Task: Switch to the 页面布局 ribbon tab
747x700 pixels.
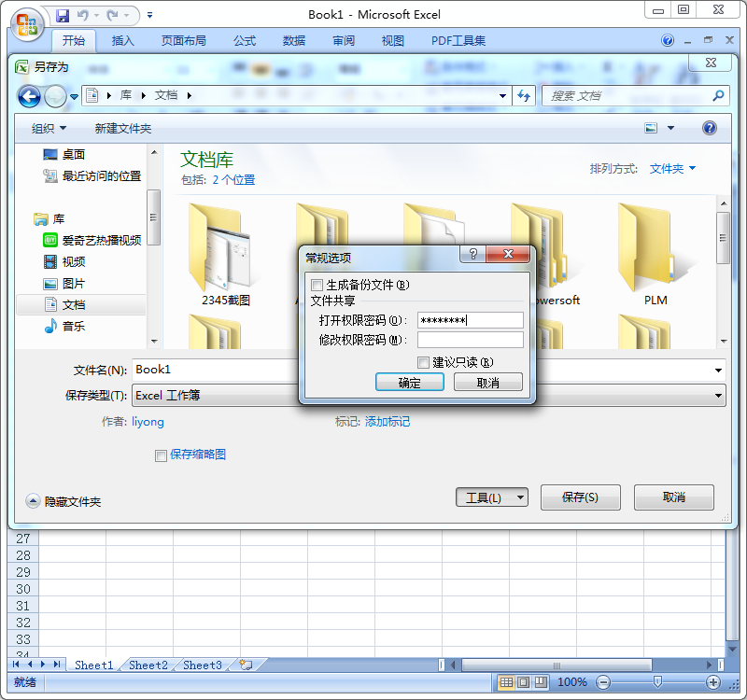Action: (183, 41)
